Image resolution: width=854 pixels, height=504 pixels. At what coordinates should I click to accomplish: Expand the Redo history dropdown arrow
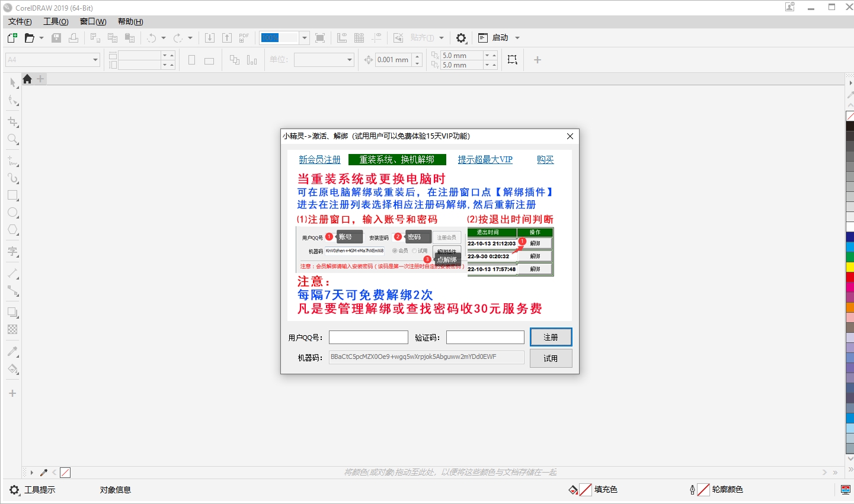point(190,38)
